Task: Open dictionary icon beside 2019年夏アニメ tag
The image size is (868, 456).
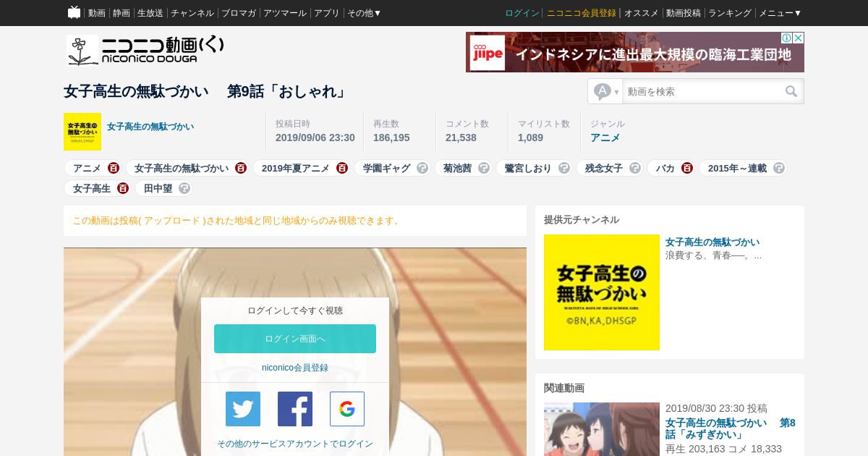Action: pyautogui.click(x=342, y=168)
